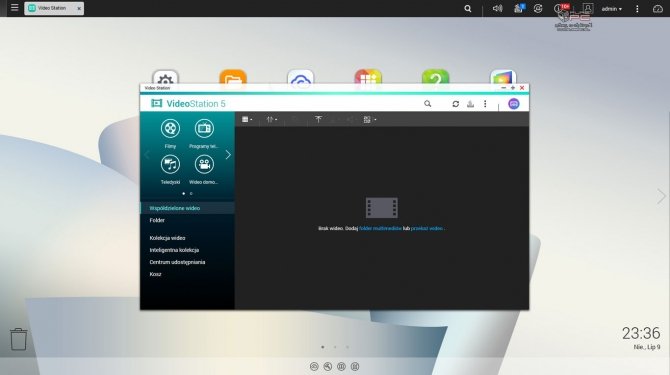This screenshot has height=375, width=670.
Task: Open the view mode dropdown
Action: click(247, 120)
